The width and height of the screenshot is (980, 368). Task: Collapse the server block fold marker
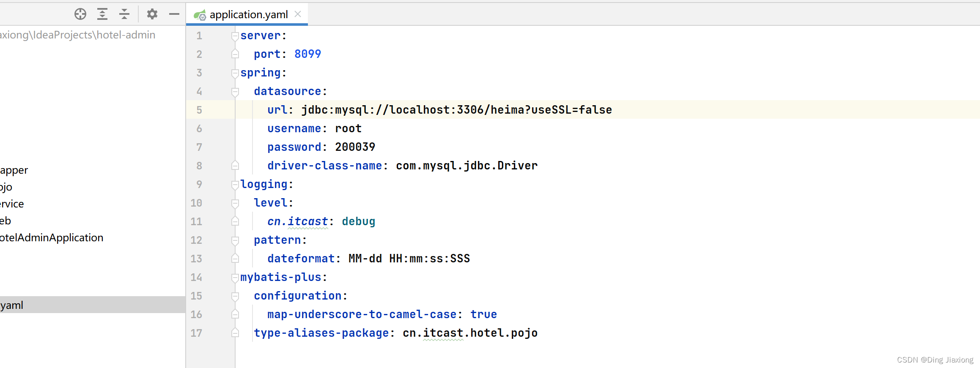pos(235,36)
